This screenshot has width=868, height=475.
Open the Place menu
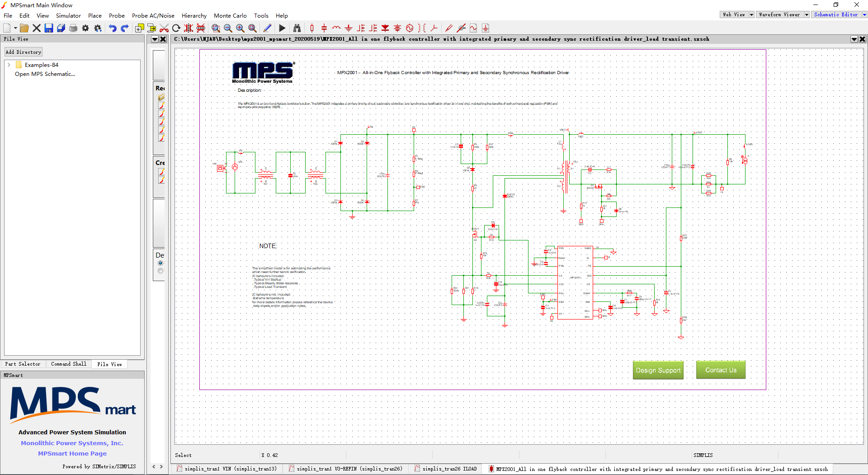point(95,15)
